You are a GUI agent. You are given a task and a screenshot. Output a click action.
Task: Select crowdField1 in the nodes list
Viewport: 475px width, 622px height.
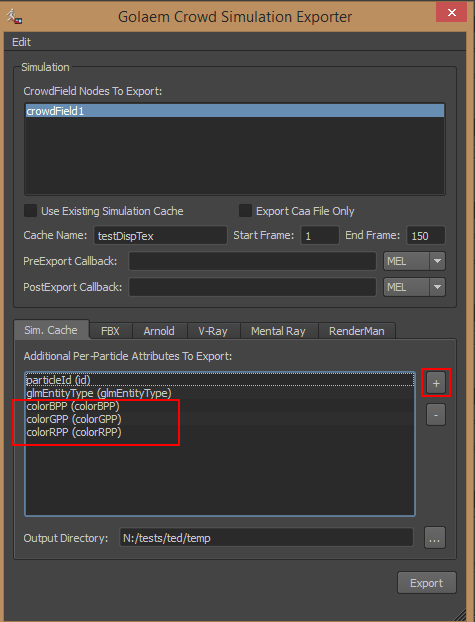click(x=235, y=111)
